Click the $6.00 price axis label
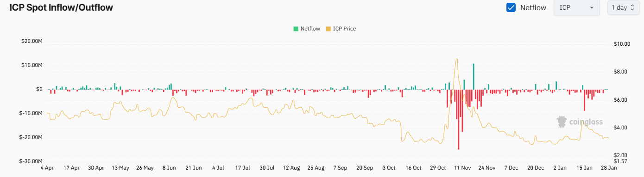The width and height of the screenshot is (644, 177). click(x=620, y=100)
